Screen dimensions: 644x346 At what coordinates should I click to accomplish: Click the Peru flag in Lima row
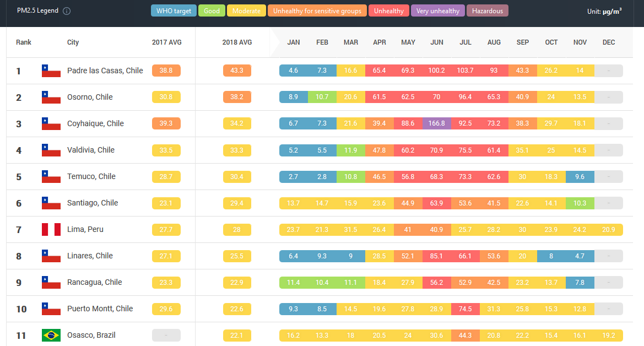(51, 229)
